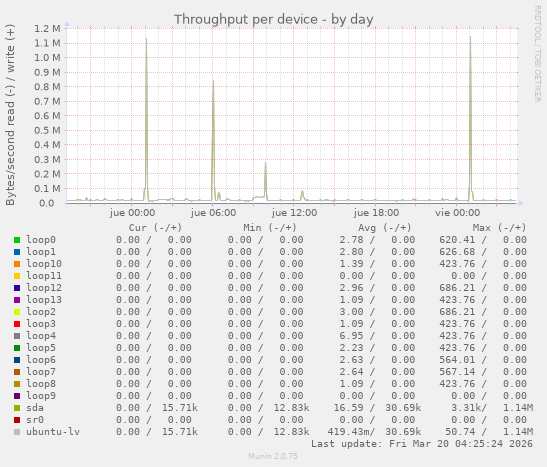Image resolution: width=547 pixels, height=467 pixels.
Task: Click the loop5 dark green legend swatch
Action: (17, 348)
